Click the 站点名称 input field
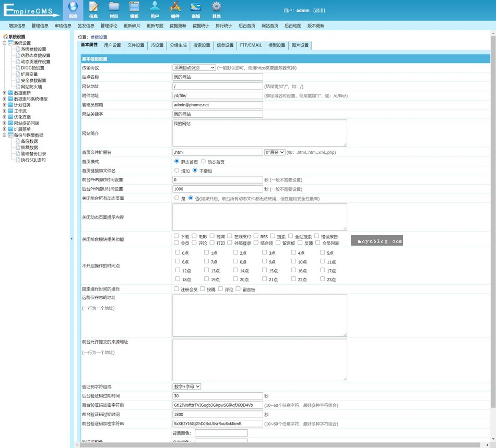Image resolution: width=496 pixels, height=448 pixels. point(218,77)
